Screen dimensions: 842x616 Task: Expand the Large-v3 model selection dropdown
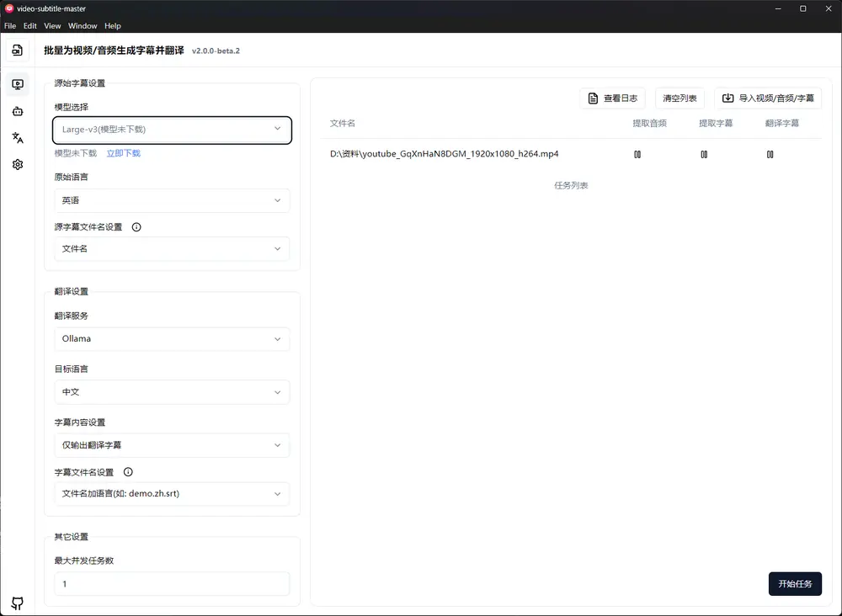pos(172,130)
